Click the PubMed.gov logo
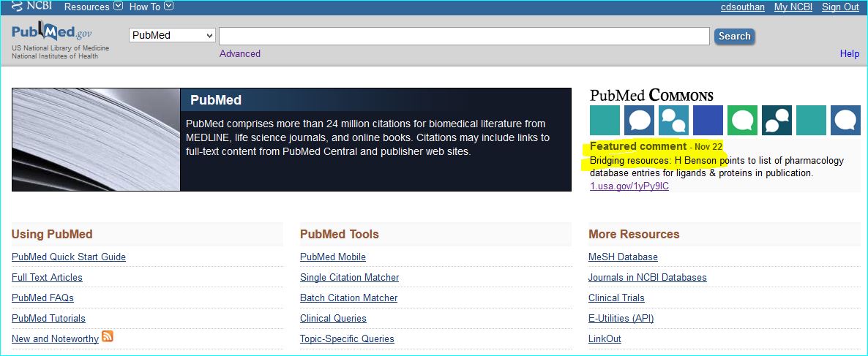 (x=51, y=33)
